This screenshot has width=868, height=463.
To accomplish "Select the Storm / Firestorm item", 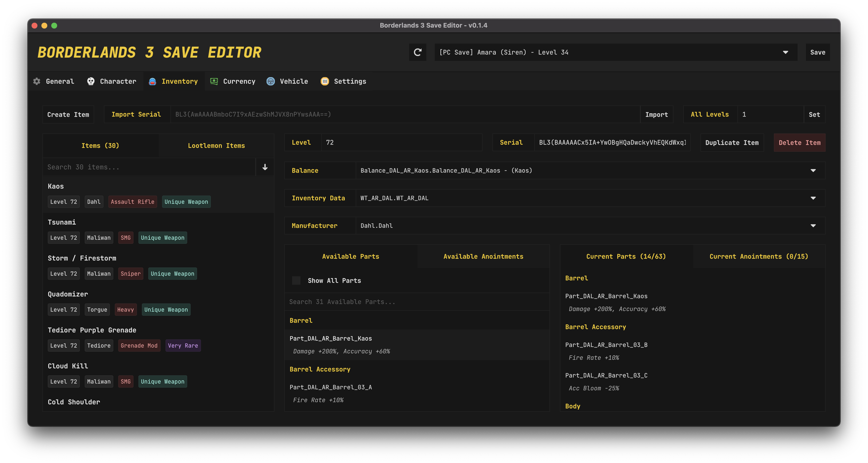I will pos(158,266).
